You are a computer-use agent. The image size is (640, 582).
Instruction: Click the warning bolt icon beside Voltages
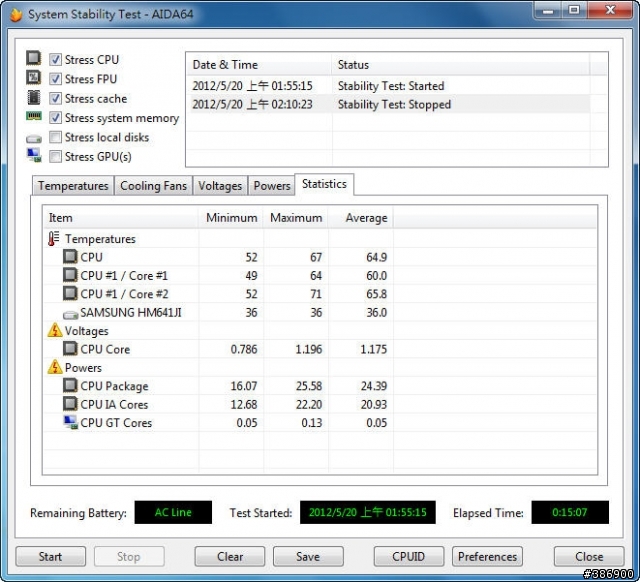click(x=55, y=330)
